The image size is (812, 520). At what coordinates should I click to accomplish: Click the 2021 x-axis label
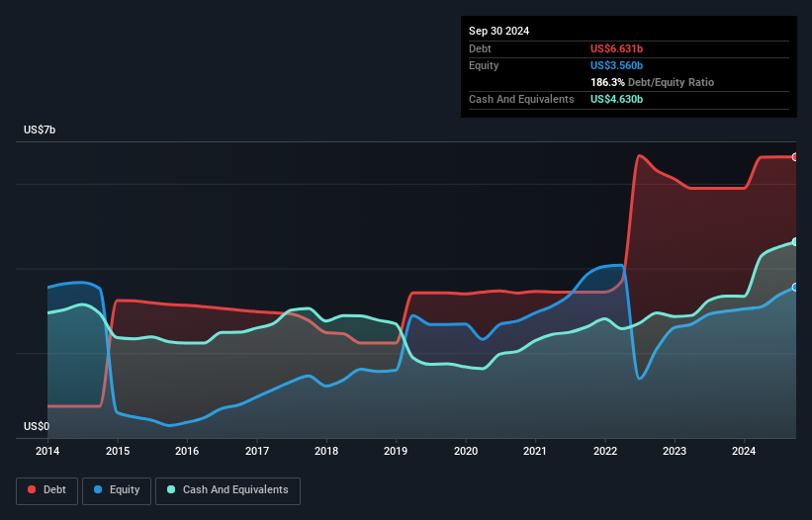tap(535, 451)
